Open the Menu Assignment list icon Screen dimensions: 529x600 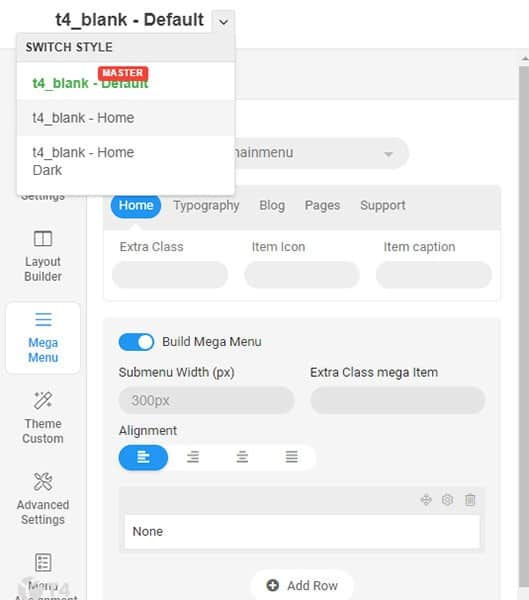[x=43, y=562]
